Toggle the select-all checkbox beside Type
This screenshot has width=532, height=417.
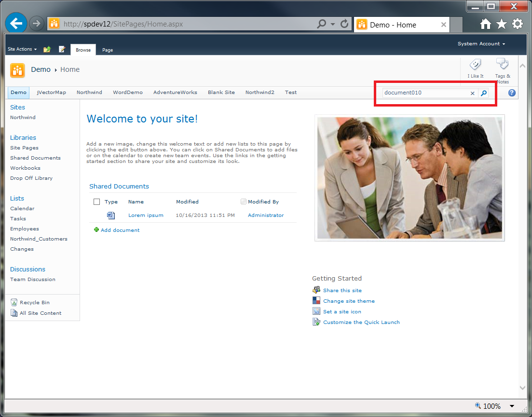96,202
